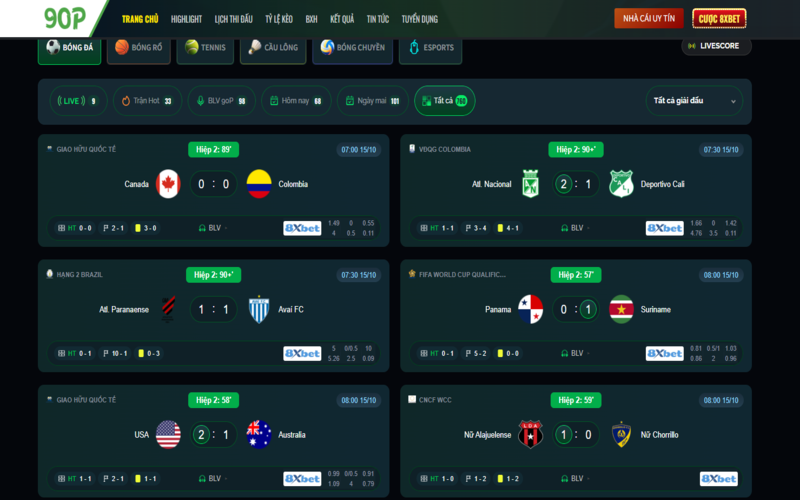Click the Canada flag icon
The image size is (800, 500).
tap(168, 184)
